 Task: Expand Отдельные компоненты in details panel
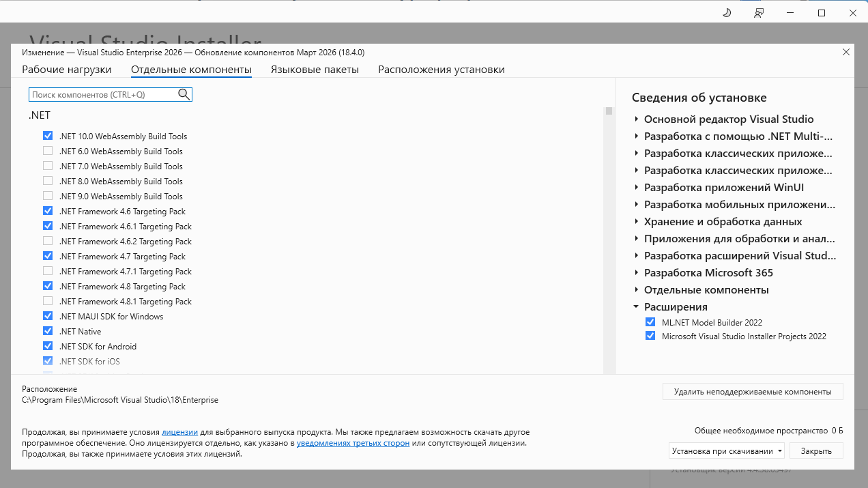(636, 289)
